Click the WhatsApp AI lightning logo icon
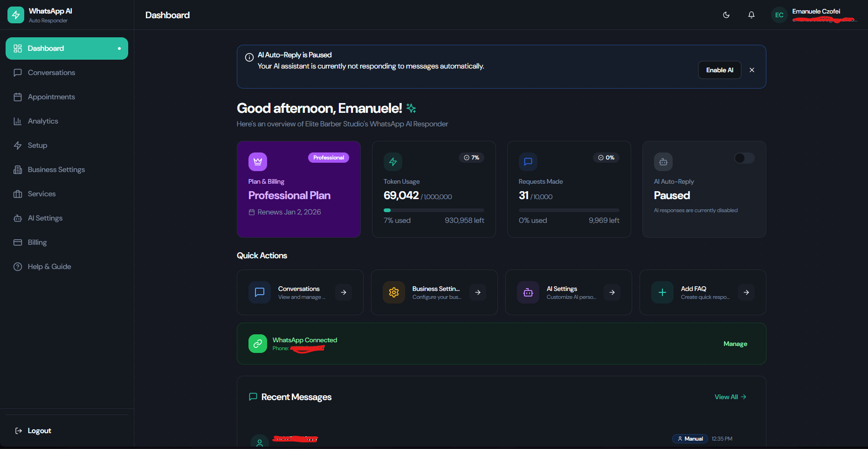Screen dimensions: 868x449 pyautogui.click(x=16, y=15)
